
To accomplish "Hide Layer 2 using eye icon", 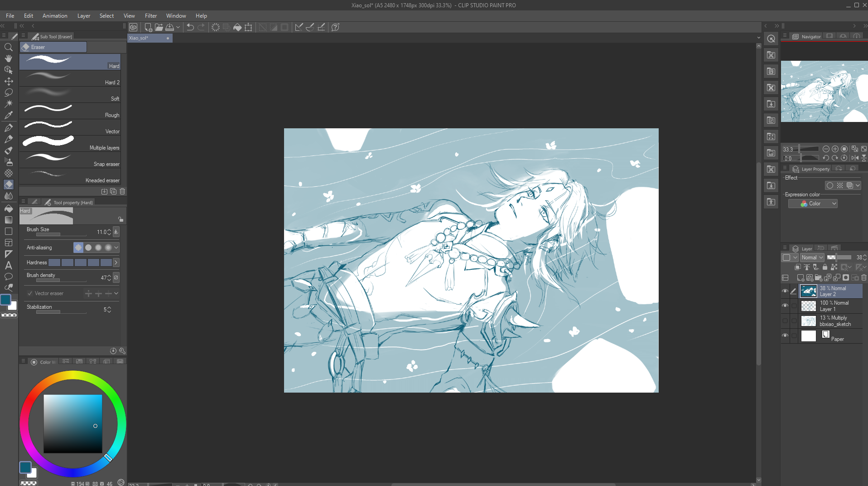I will point(785,291).
